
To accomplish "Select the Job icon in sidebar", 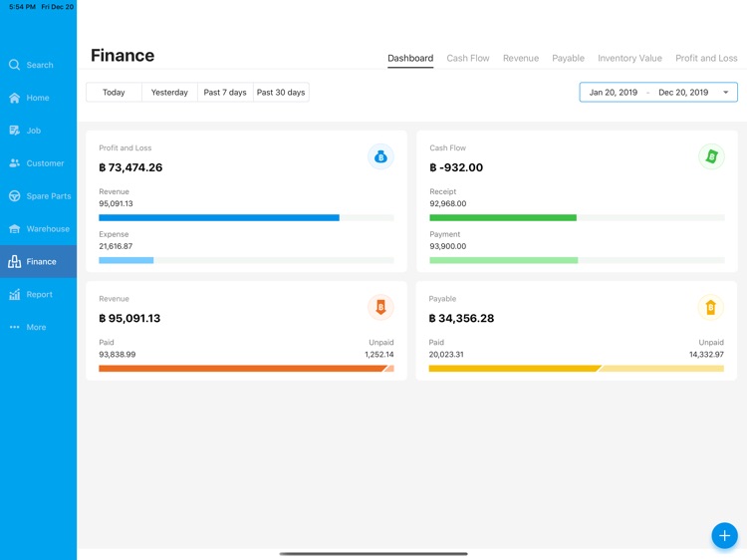I will point(14,131).
